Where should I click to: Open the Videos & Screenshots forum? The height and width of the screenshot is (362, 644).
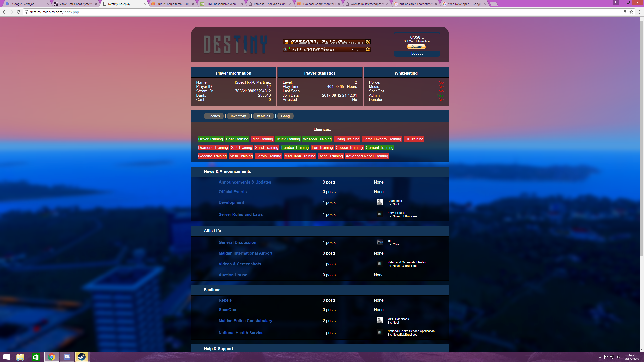[240, 264]
